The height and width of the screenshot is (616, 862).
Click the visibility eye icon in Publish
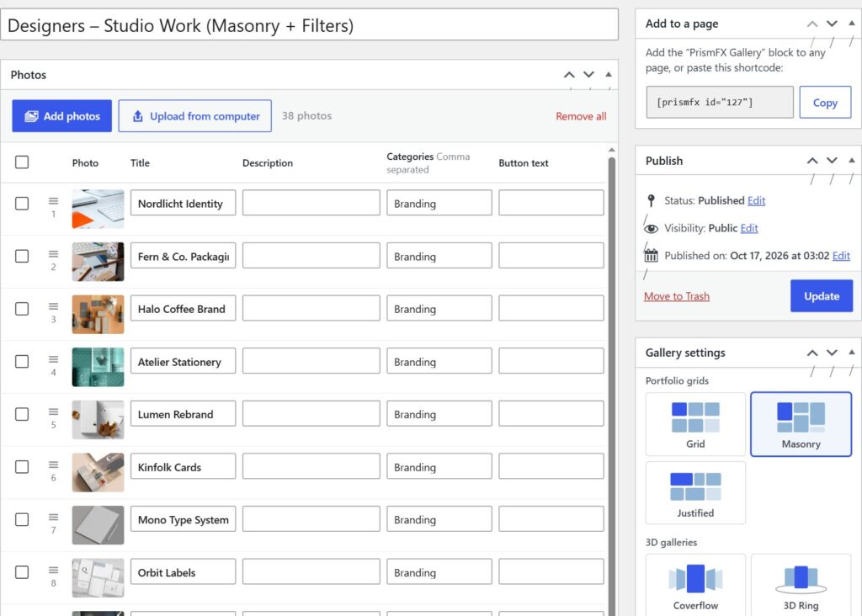(651, 229)
